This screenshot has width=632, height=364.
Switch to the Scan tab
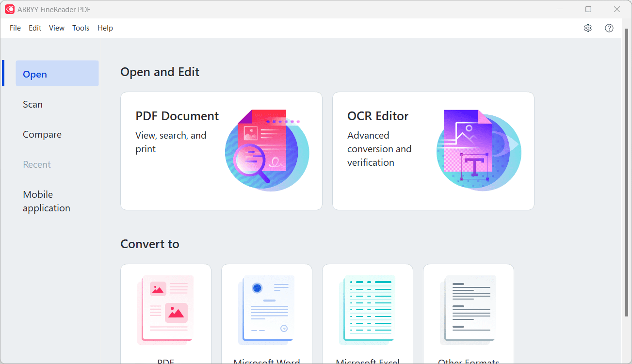point(32,104)
